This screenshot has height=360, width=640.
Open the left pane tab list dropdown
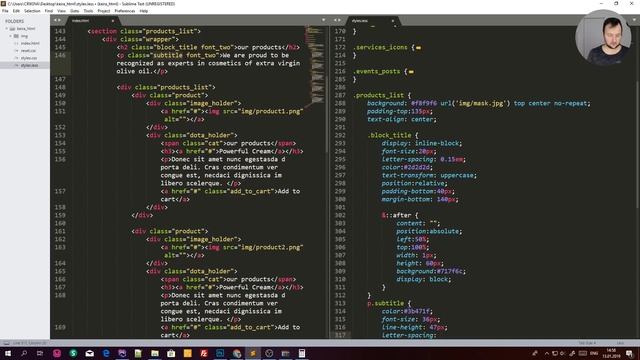point(324,20)
